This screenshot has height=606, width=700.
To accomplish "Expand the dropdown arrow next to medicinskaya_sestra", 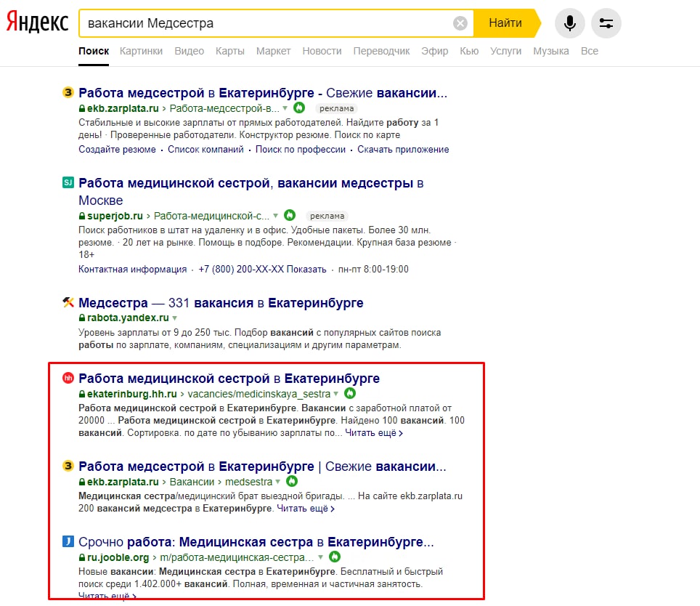I will point(336,394).
